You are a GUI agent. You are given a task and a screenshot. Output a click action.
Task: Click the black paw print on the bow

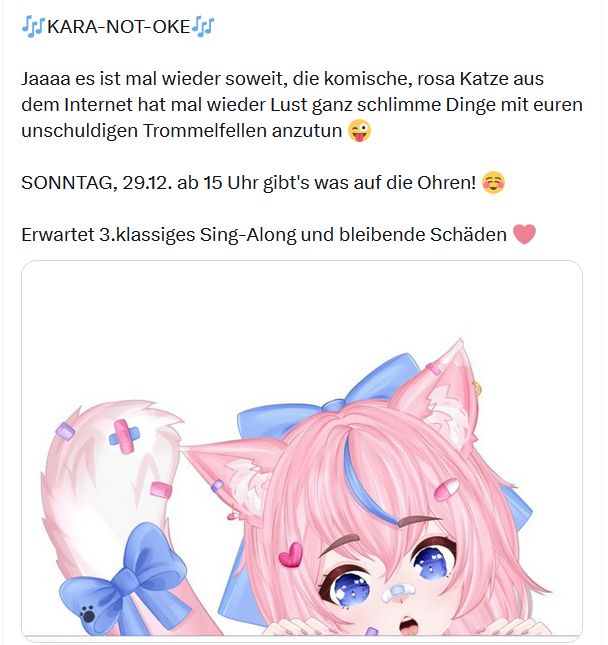pos(88,615)
